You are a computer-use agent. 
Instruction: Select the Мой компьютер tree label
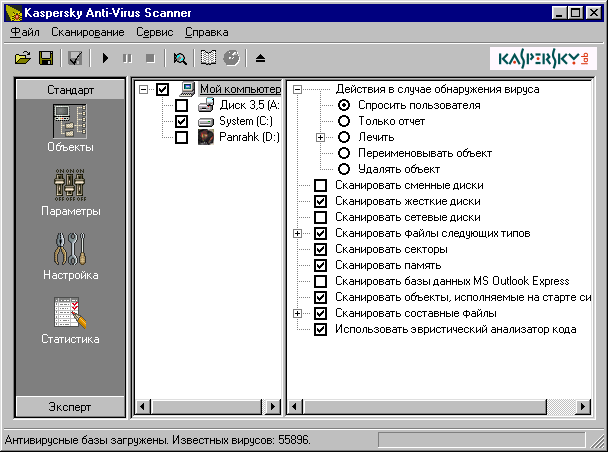tap(240, 89)
